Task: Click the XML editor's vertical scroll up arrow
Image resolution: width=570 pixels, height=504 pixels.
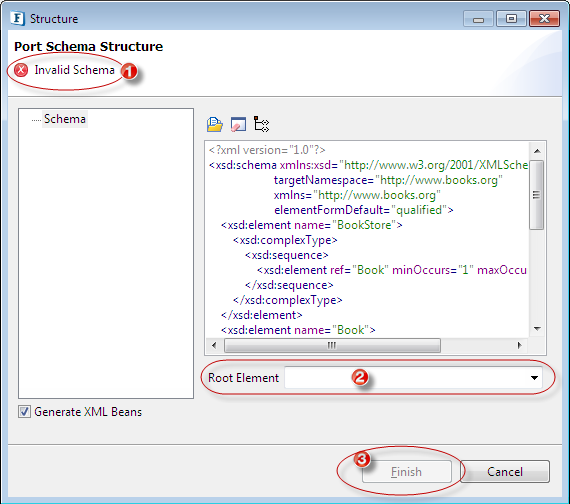Action: (x=537, y=151)
